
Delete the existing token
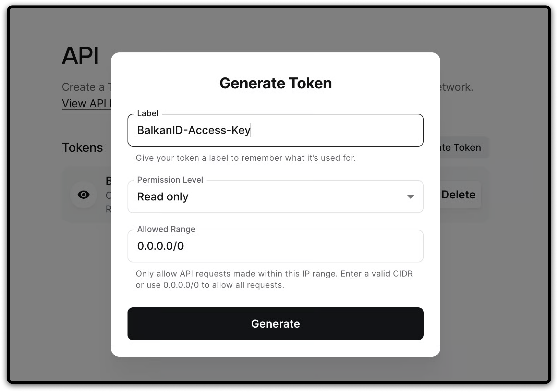pos(458,195)
